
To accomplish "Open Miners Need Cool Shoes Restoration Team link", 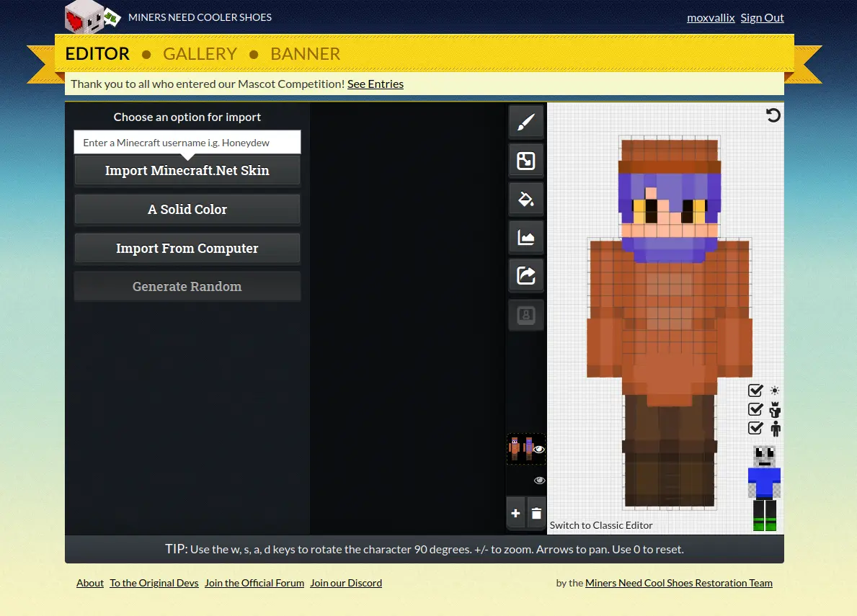I will click(x=679, y=584).
